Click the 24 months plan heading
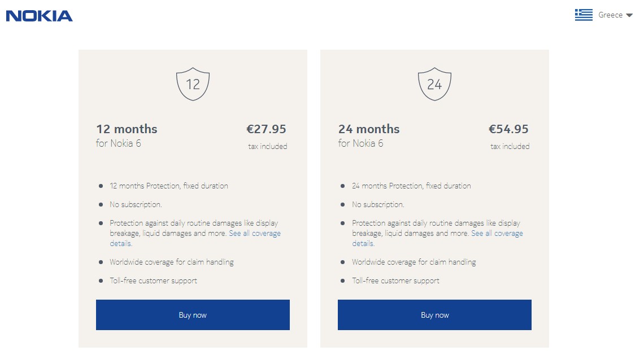This screenshot has height=351, width=644. 369,129
